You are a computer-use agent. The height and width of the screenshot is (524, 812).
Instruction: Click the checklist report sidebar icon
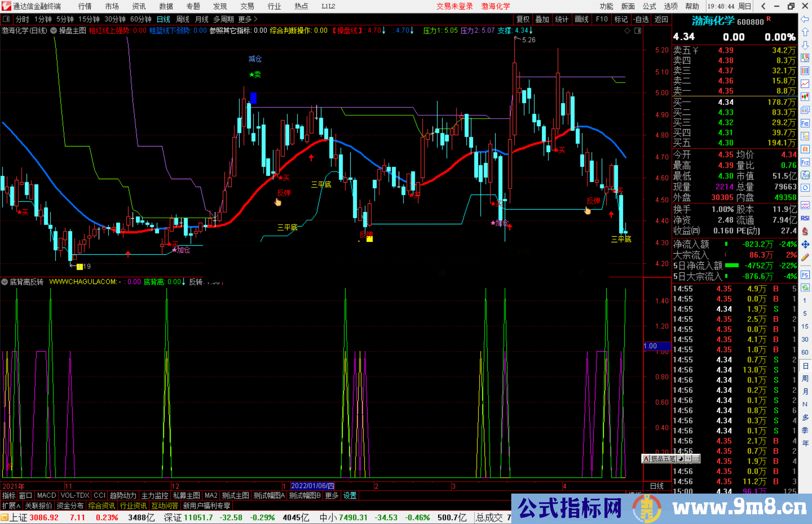pos(805,58)
